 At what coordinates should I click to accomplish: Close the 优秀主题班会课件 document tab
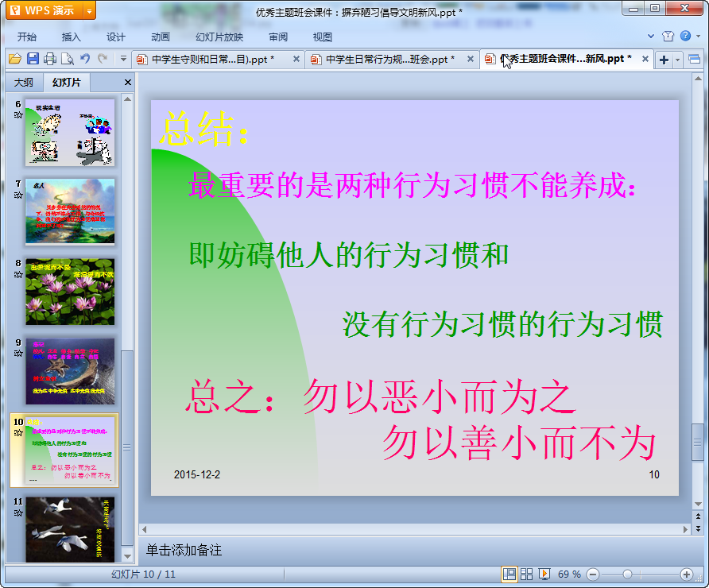tap(645, 59)
